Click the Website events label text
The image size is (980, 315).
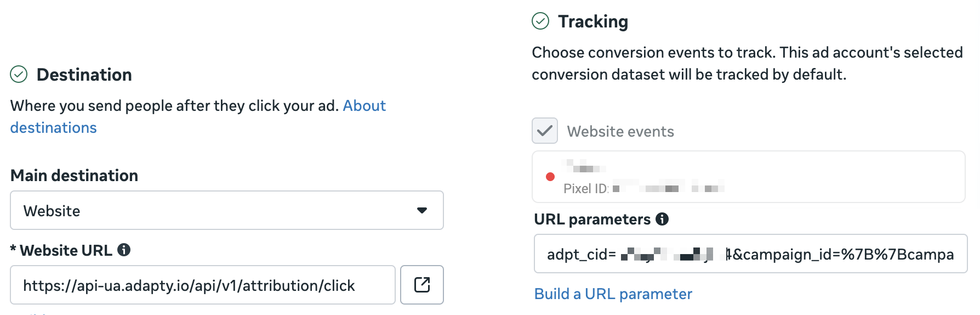[x=620, y=132]
